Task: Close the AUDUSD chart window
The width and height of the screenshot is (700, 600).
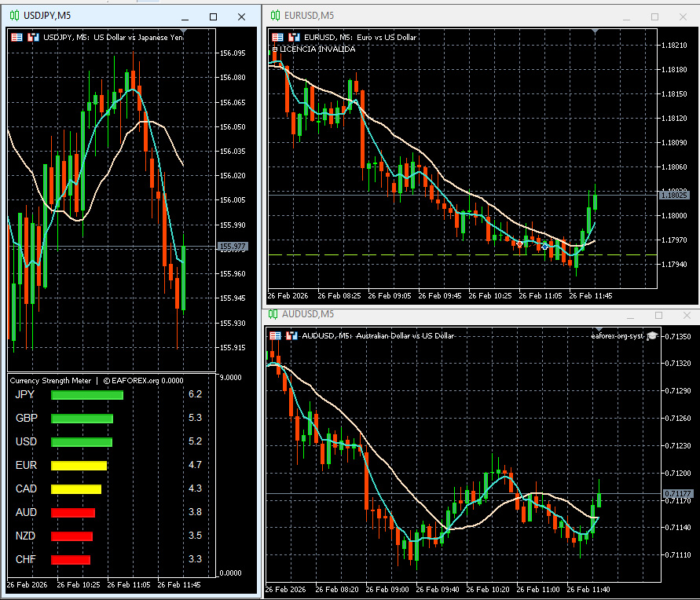Action: (x=687, y=315)
